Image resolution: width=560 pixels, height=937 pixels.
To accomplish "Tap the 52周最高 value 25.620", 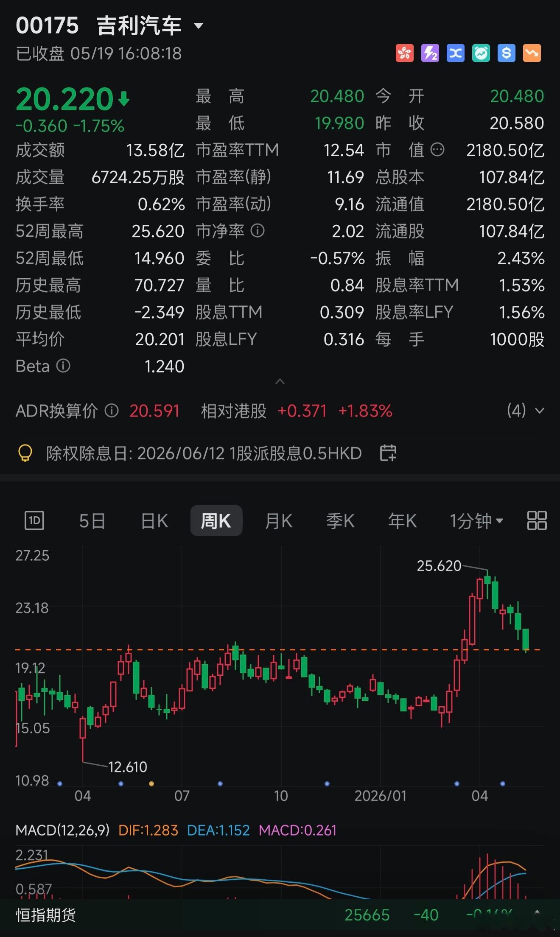I will click(158, 231).
